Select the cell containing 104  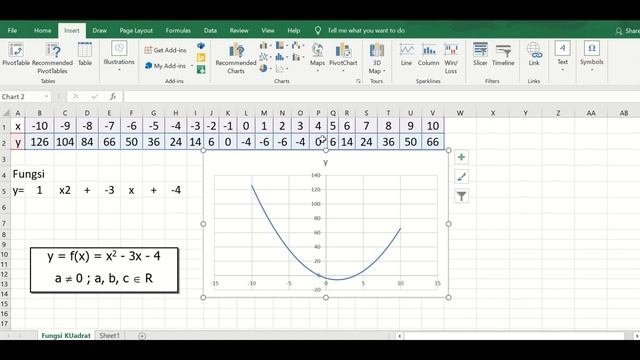coord(65,142)
